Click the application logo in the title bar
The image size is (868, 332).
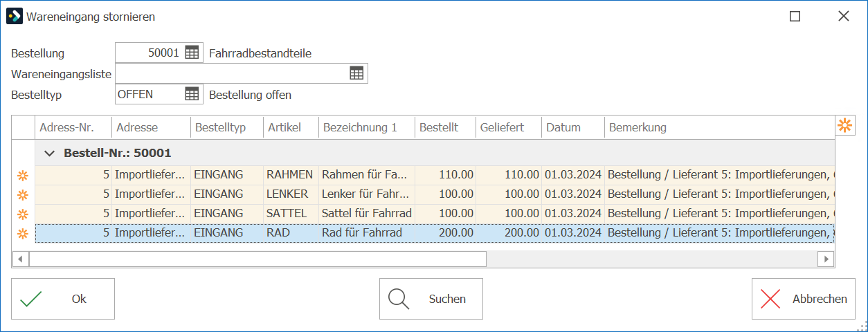14,16
